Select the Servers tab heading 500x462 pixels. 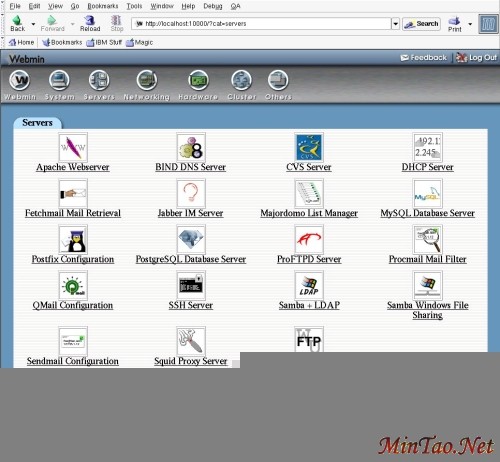click(37, 123)
